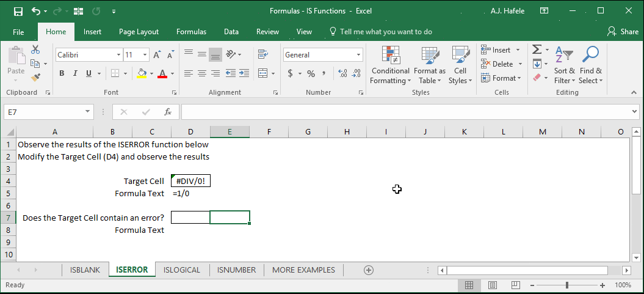
Task: Open the Page Layout ribbon tab
Action: pyautogui.click(x=139, y=32)
